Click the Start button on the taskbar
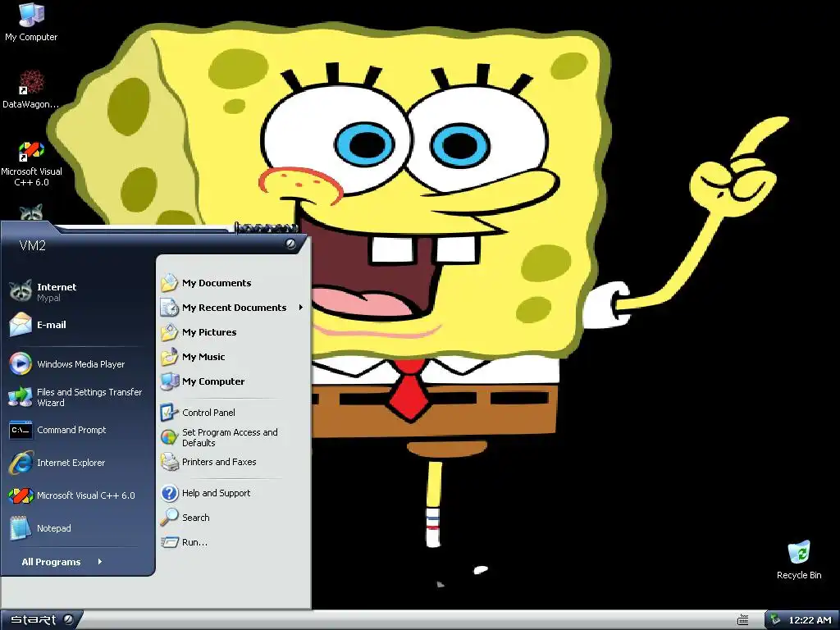The width and height of the screenshot is (840, 630). [41, 620]
